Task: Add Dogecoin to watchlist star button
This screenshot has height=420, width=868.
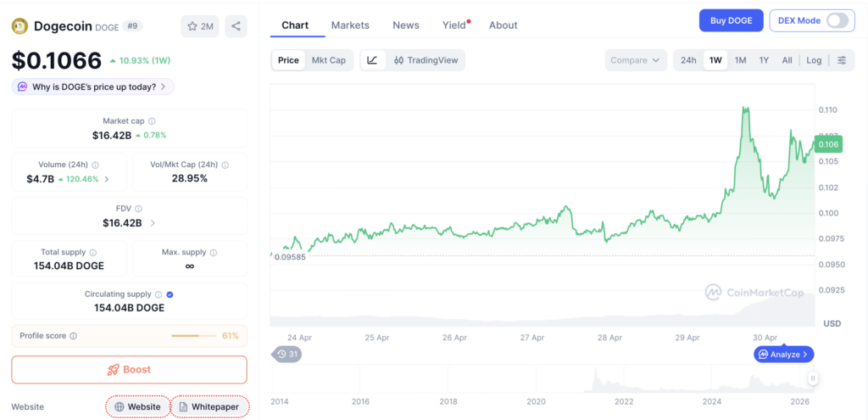Action: click(x=200, y=26)
